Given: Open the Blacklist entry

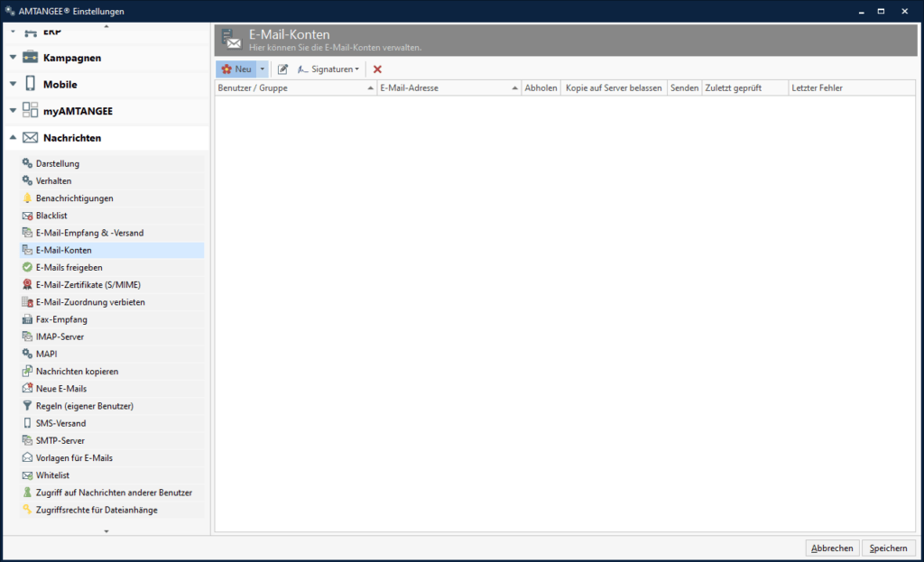Looking at the screenshot, I should 112,216.
